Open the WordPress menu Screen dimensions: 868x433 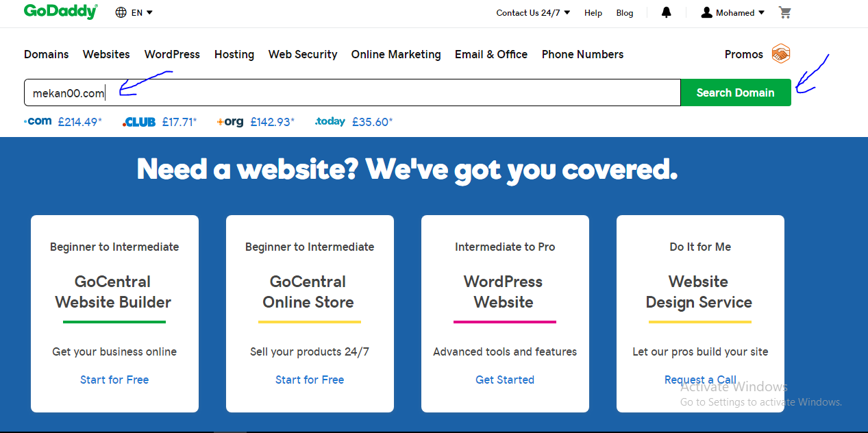(172, 54)
